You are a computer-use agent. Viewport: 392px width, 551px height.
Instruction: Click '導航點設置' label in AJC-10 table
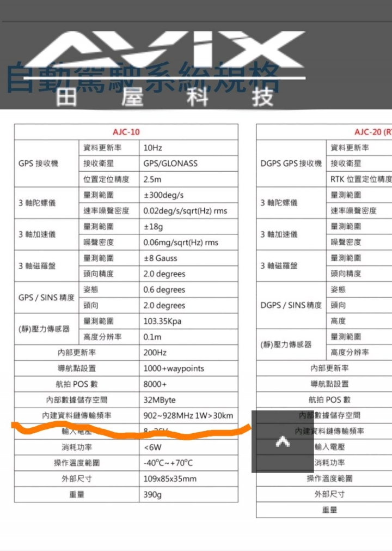[x=77, y=368]
